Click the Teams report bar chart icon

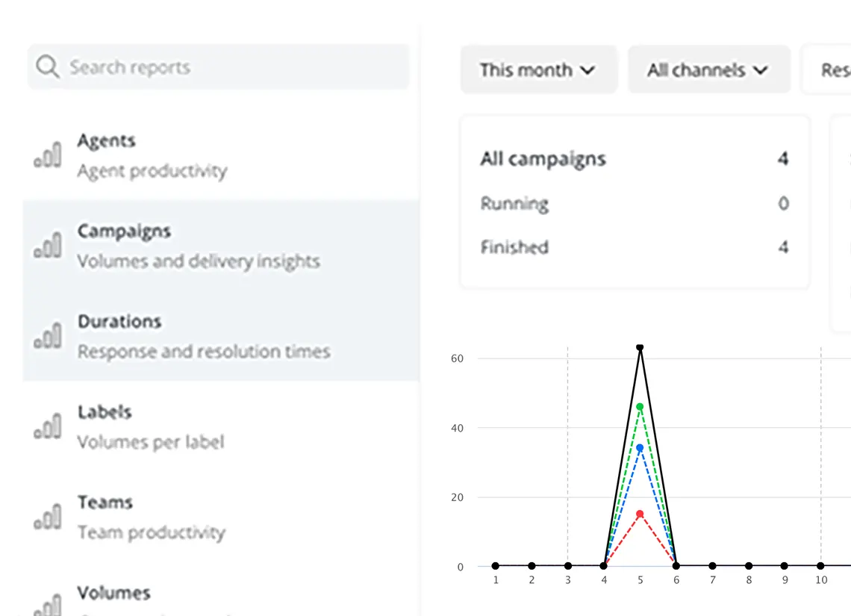[x=48, y=517]
